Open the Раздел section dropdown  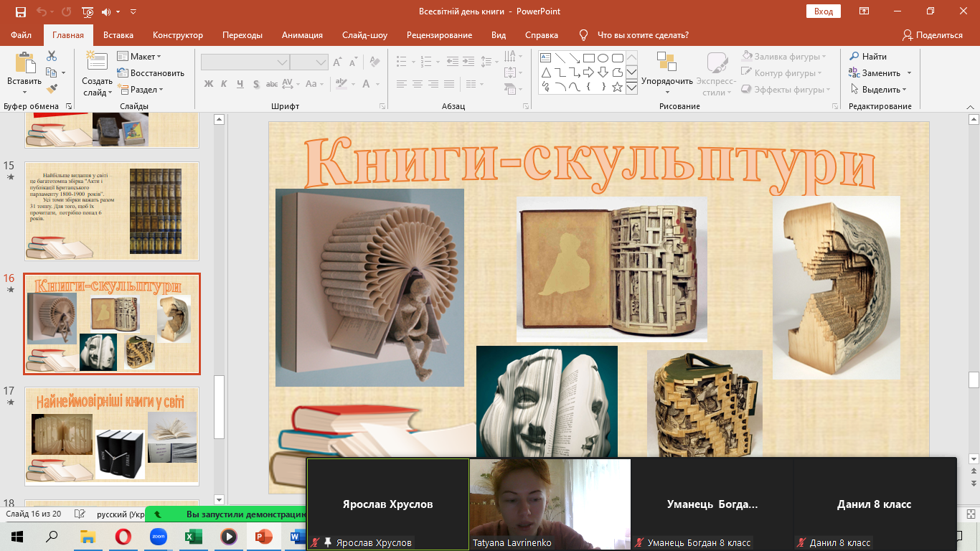pos(140,90)
